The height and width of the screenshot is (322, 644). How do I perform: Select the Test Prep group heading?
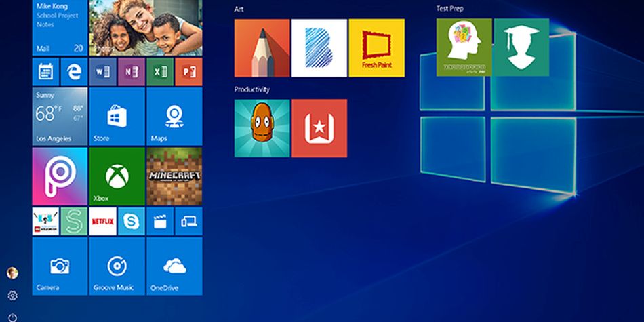449,9
